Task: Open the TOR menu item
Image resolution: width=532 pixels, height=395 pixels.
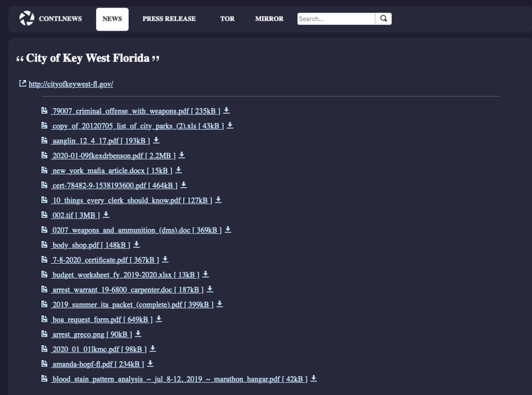Action: tap(227, 19)
